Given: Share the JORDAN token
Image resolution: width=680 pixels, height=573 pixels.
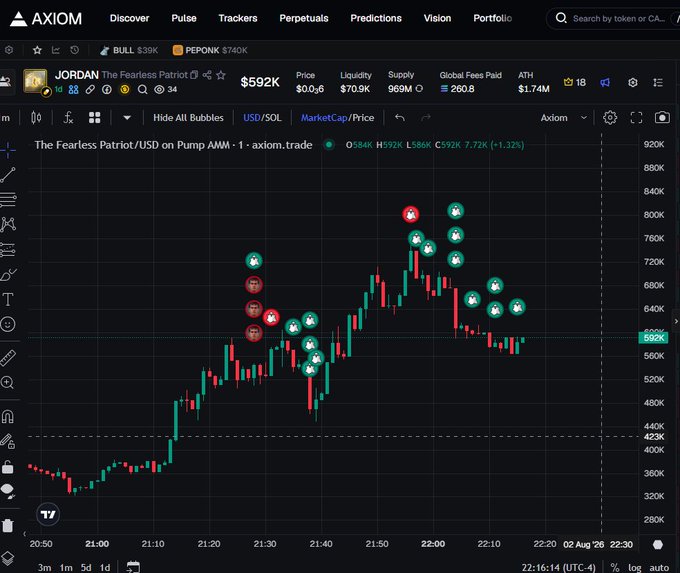Looking at the screenshot, I should 207,75.
